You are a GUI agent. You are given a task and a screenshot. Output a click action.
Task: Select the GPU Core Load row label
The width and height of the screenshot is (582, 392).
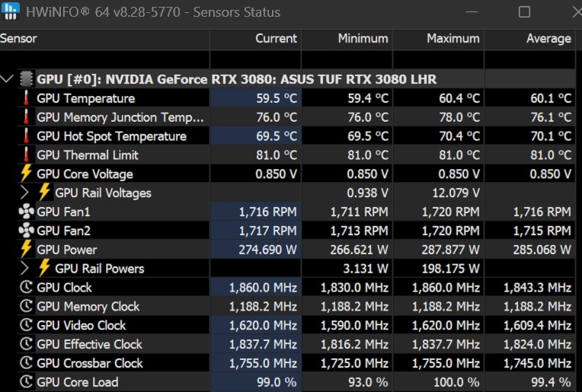click(78, 382)
